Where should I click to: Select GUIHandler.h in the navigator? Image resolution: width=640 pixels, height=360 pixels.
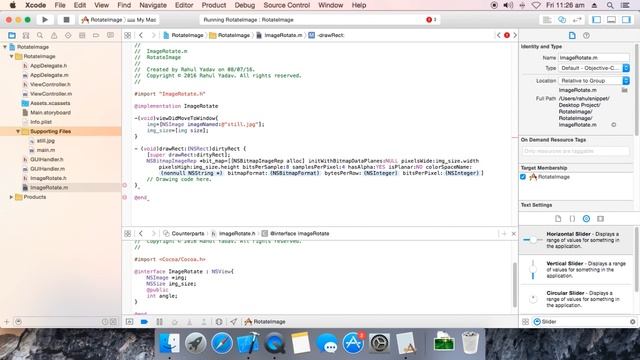click(x=47, y=160)
